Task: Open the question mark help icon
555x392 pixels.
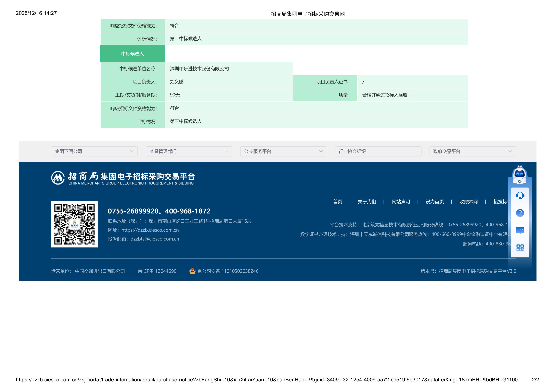Action: coord(520,213)
